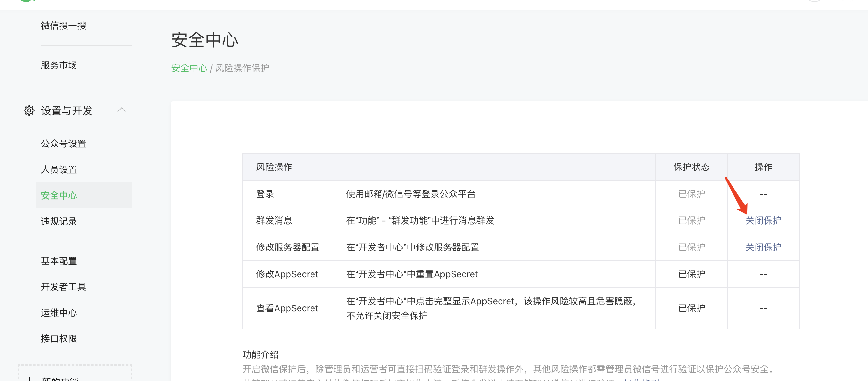Open 微信搜一搜 in the sidebar

pyautogui.click(x=63, y=26)
